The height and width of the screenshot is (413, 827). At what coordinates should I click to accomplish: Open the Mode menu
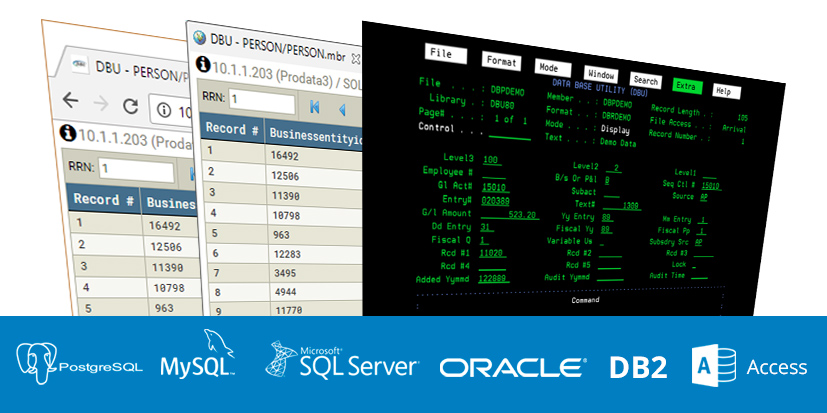553,69
